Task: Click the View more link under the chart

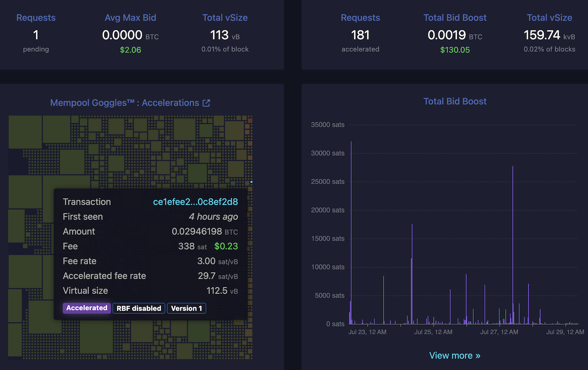Action: point(455,355)
